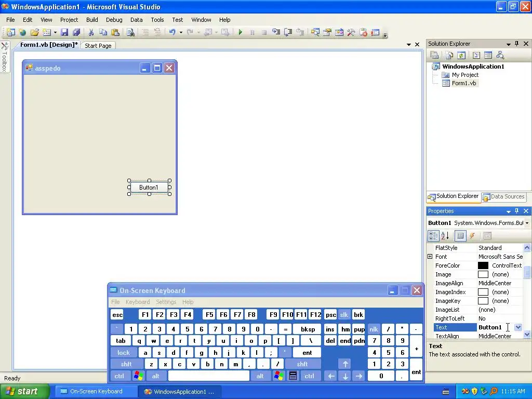Click the esc key on On-Screen Keyboard
The image size is (532, 399).
point(117,314)
